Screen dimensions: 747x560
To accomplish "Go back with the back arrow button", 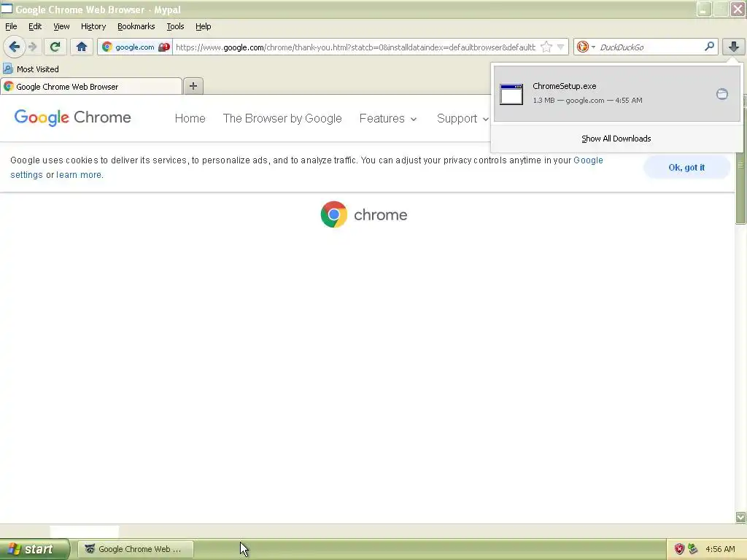I will [14, 47].
